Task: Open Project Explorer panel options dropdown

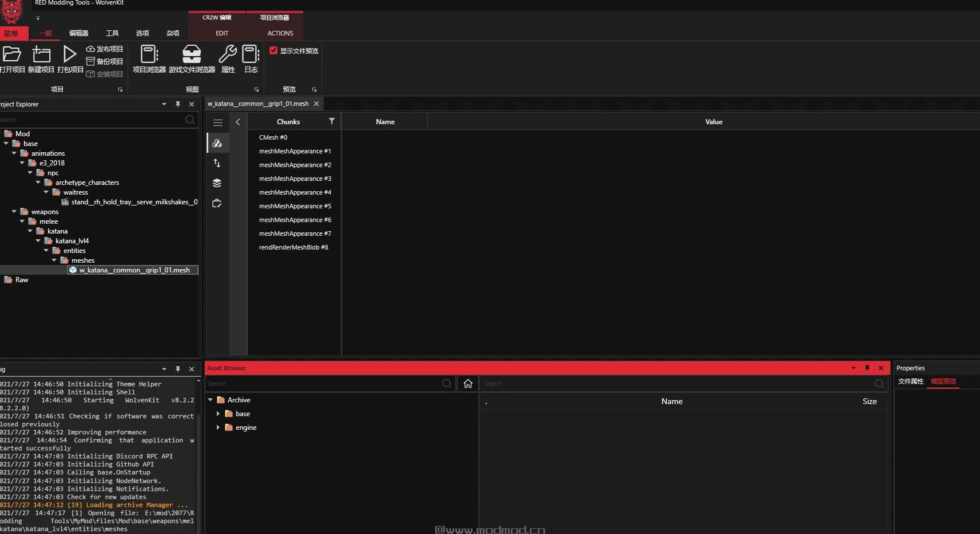Action: [164, 104]
